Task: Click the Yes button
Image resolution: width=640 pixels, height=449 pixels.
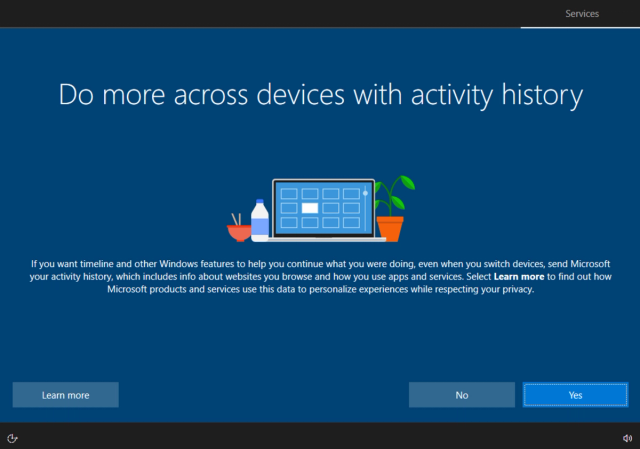Action: [575, 395]
